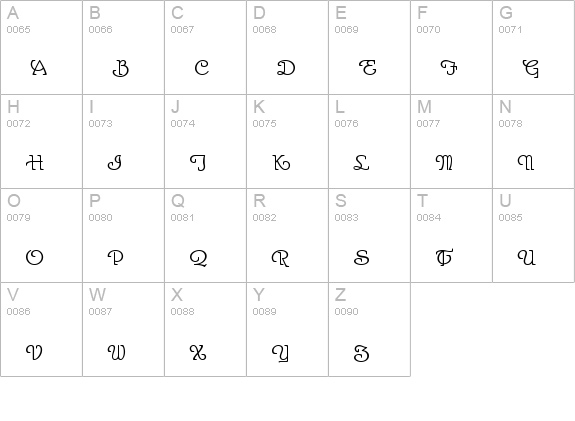Pick the letter X glyph 0088

tap(205, 329)
